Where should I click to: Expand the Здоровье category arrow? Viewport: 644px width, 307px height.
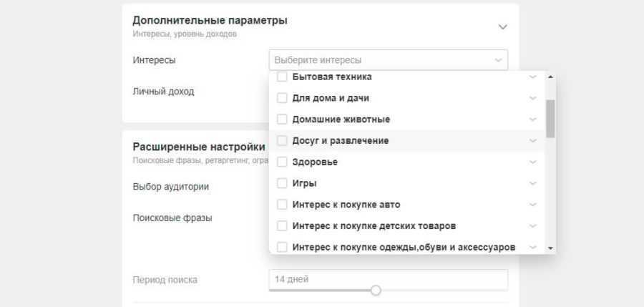(x=532, y=162)
